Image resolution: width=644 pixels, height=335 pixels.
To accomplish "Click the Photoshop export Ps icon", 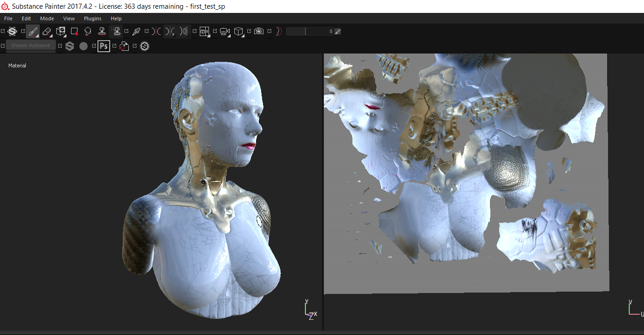I will pos(104,46).
